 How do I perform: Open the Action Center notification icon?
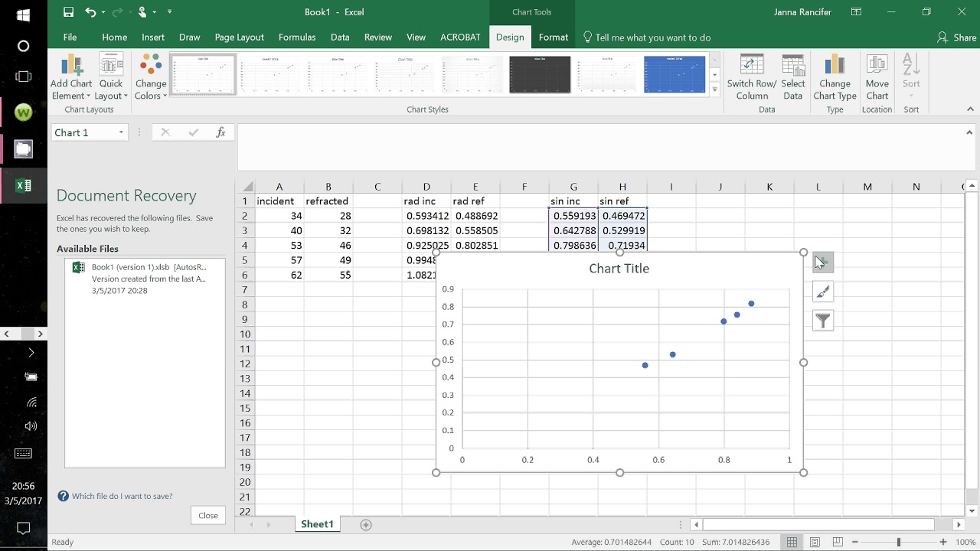tap(23, 528)
